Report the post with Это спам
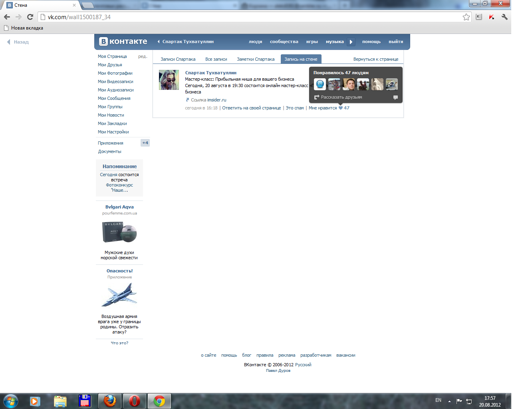532x409 pixels. pyautogui.click(x=295, y=108)
